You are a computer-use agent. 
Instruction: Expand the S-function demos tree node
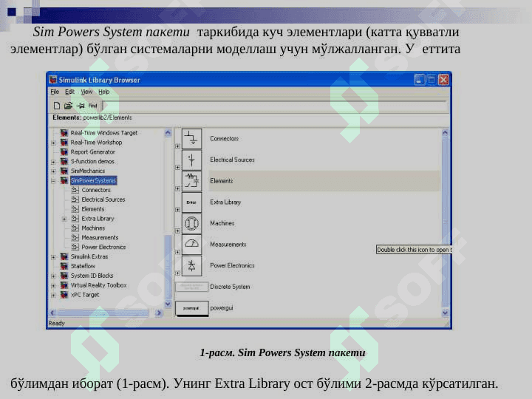[53, 162]
